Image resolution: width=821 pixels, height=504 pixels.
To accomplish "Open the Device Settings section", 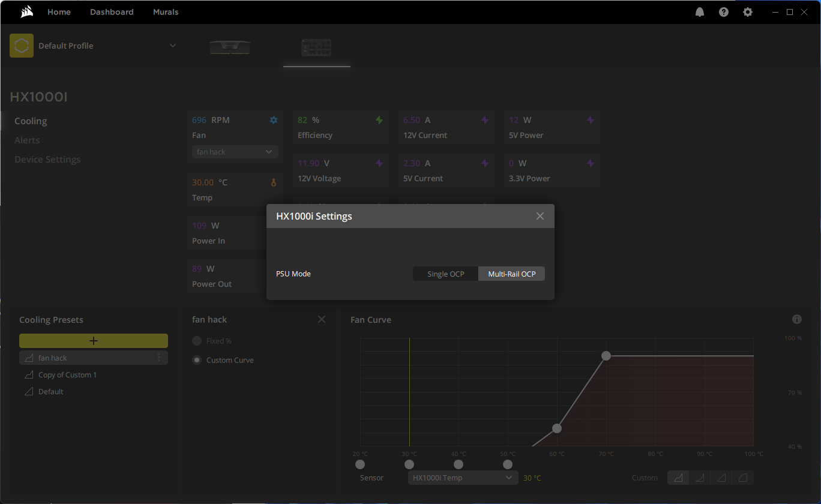I will pyautogui.click(x=47, y=159).
